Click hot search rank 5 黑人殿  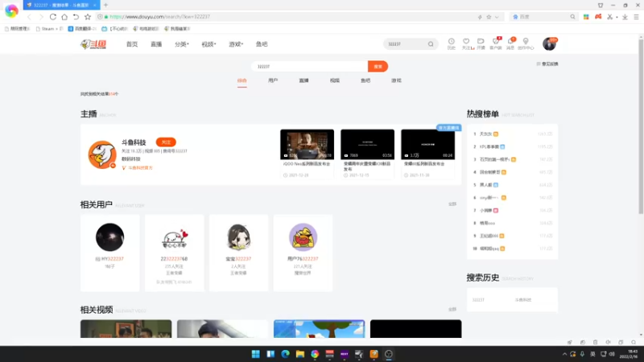[x=485, y=185]
